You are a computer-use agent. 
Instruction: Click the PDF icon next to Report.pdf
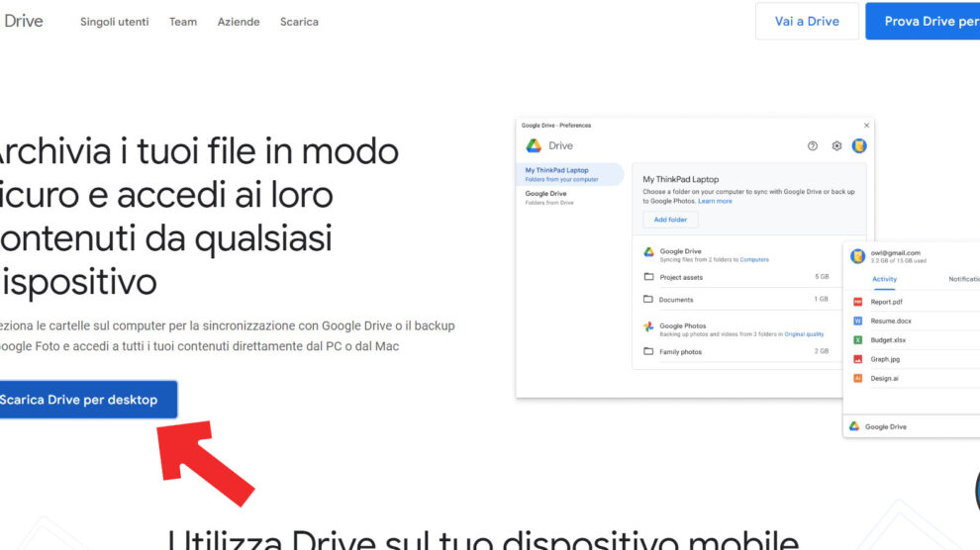(x=858, y=302)
